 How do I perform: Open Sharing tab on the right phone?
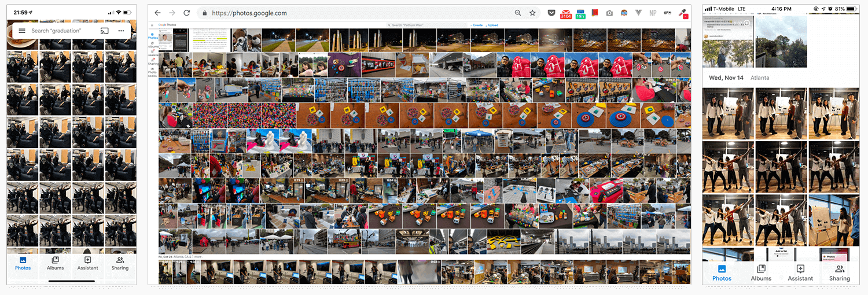click(839, 273)
